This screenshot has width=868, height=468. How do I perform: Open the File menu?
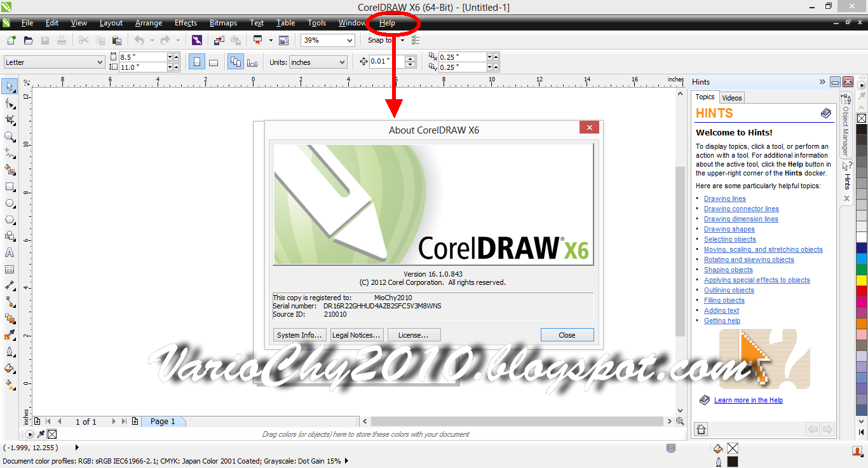tap(27, 23)
